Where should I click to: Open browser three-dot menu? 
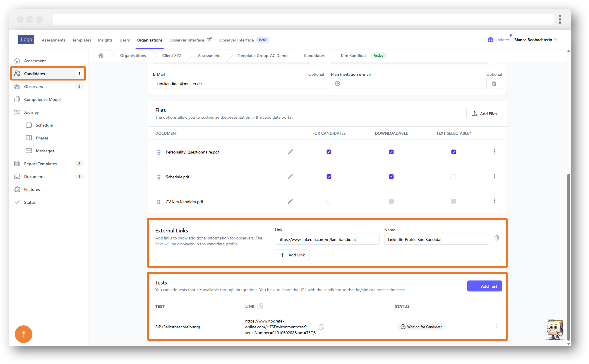(560, 19)
